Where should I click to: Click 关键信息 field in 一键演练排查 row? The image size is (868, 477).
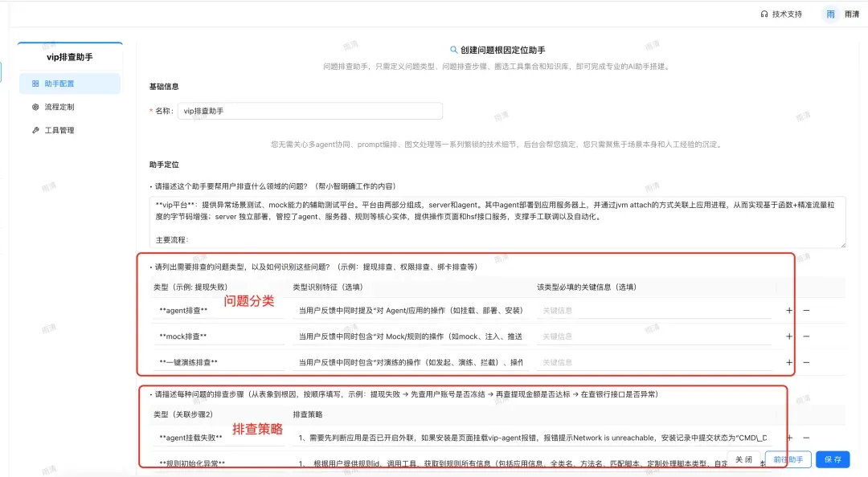click(x=654, y=362)
